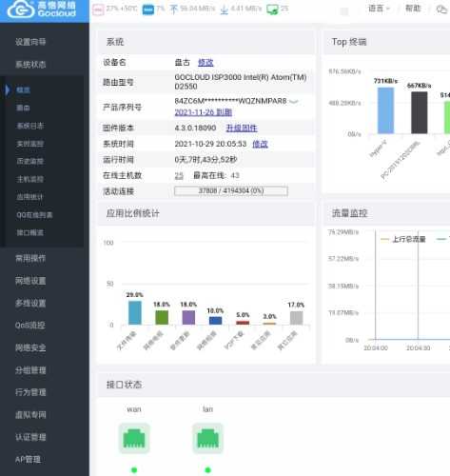Click the blue memory usage icon
This screenshot has height=476, width=450.
coord(148,10)
